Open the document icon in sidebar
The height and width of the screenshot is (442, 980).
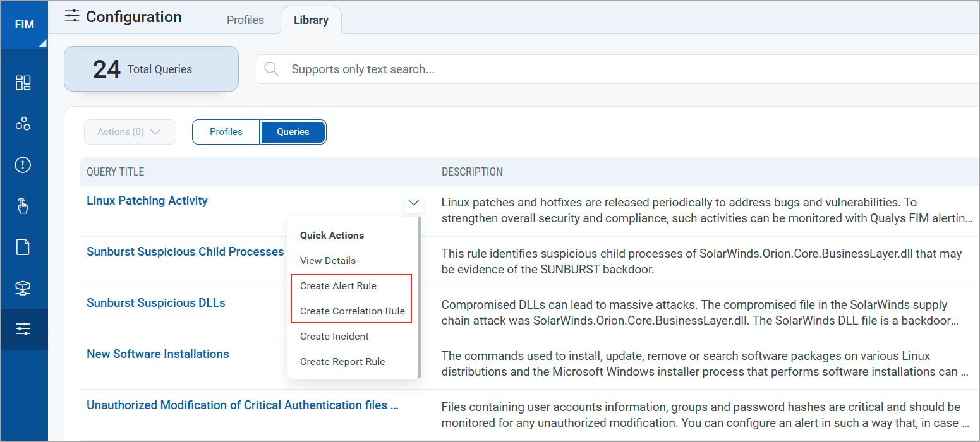(23, 247)
